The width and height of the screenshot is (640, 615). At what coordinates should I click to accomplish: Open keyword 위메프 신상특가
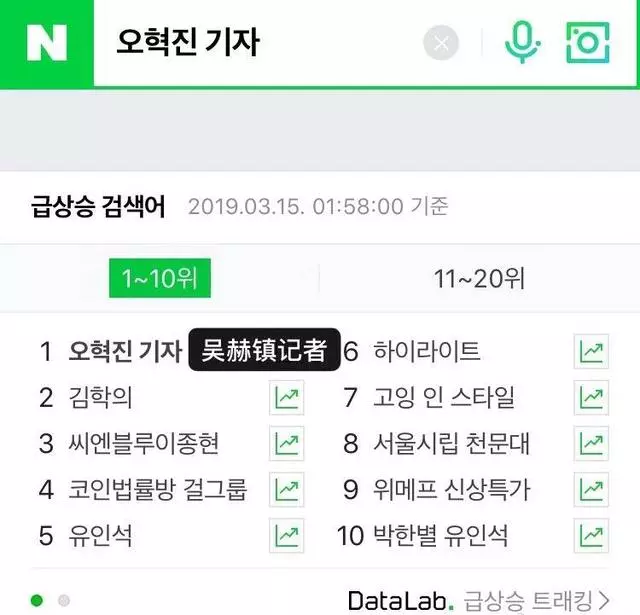point(451,489)
